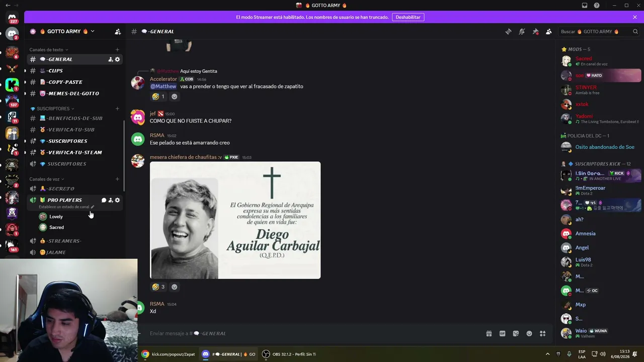Toggle channel notification mute bell icon

522,32
